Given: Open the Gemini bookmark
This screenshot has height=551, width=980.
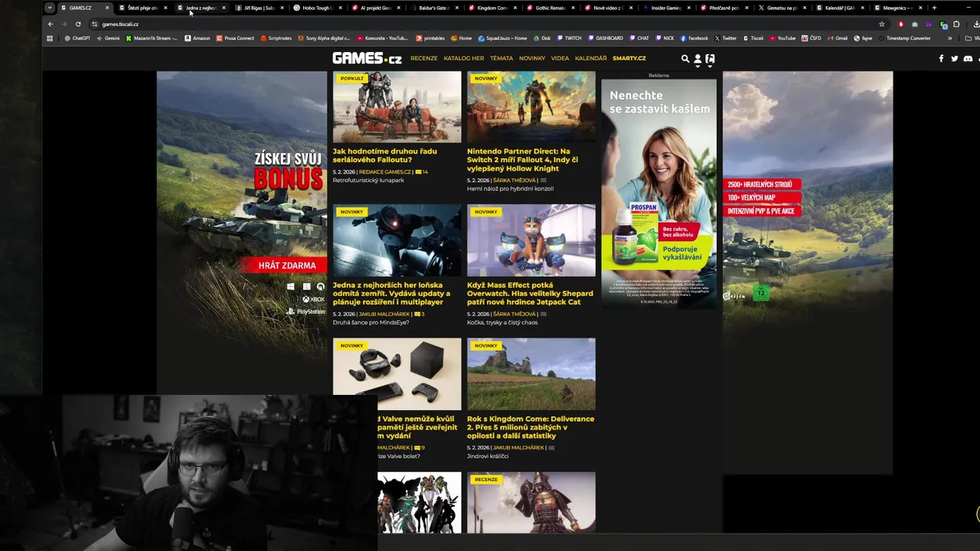Looking at the screenshot, I should 108,37.
